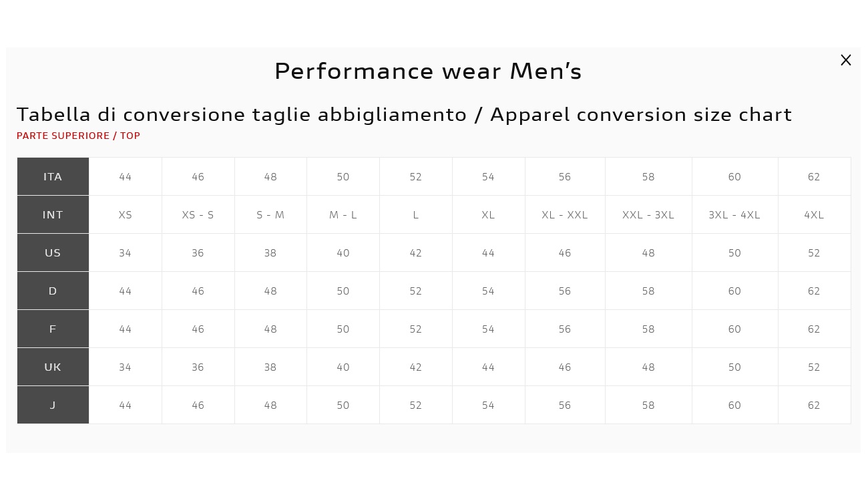Click the 3XL - 4XL size cell
The image size is (868, 501).
click(x=734, y=214)
